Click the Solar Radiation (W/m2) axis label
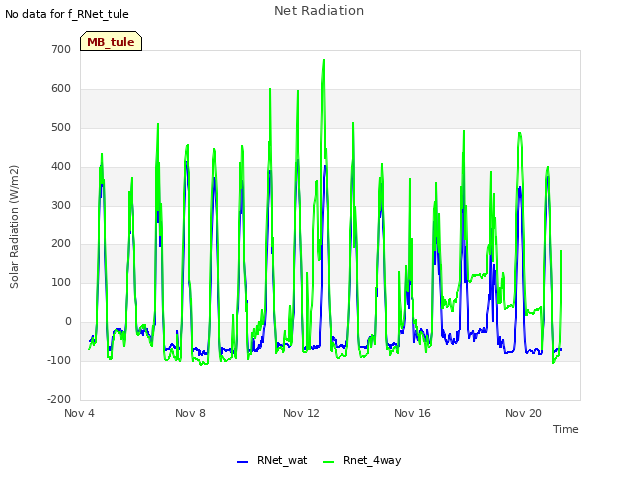640x480 pixels. [x=14, y=227]
